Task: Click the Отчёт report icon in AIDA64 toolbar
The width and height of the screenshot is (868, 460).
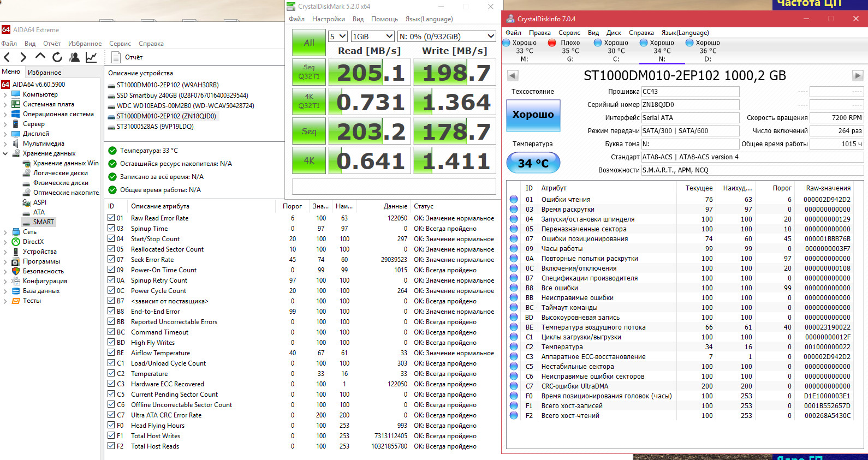Action: (116, 57)
